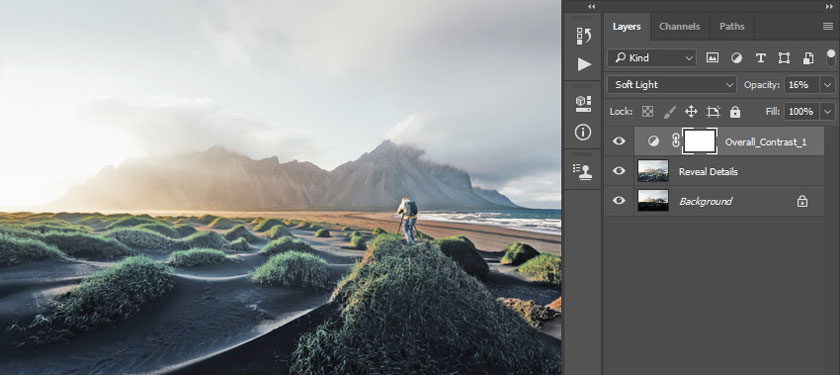
Task: Switch to the Channels tab
Action: click(x=679, y=26)
